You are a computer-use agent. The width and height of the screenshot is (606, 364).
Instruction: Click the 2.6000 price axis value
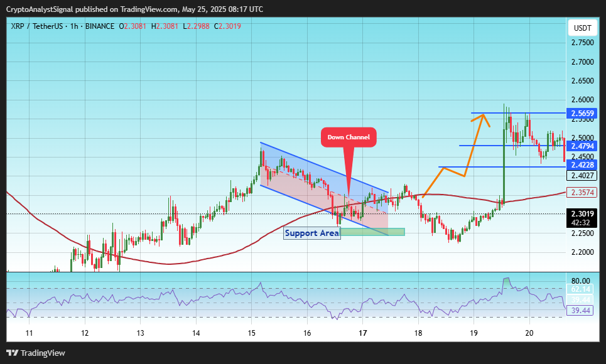[582, 100]
